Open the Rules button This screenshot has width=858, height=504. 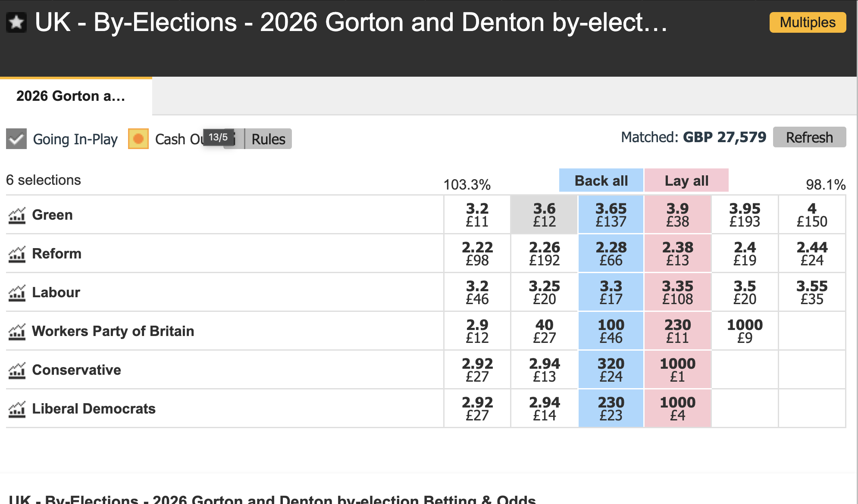pyautogui.click(x=268, y=139)
